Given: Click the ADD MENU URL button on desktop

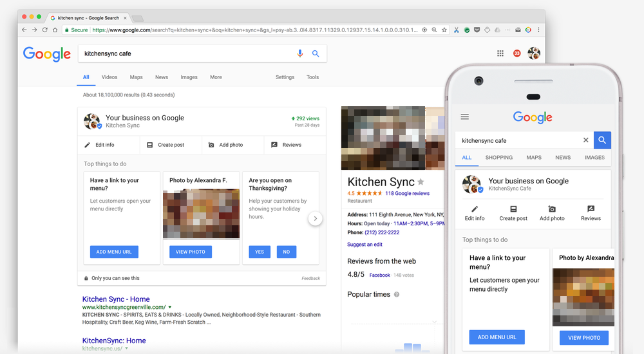Looking at the screenshot, I should point(114,252).
